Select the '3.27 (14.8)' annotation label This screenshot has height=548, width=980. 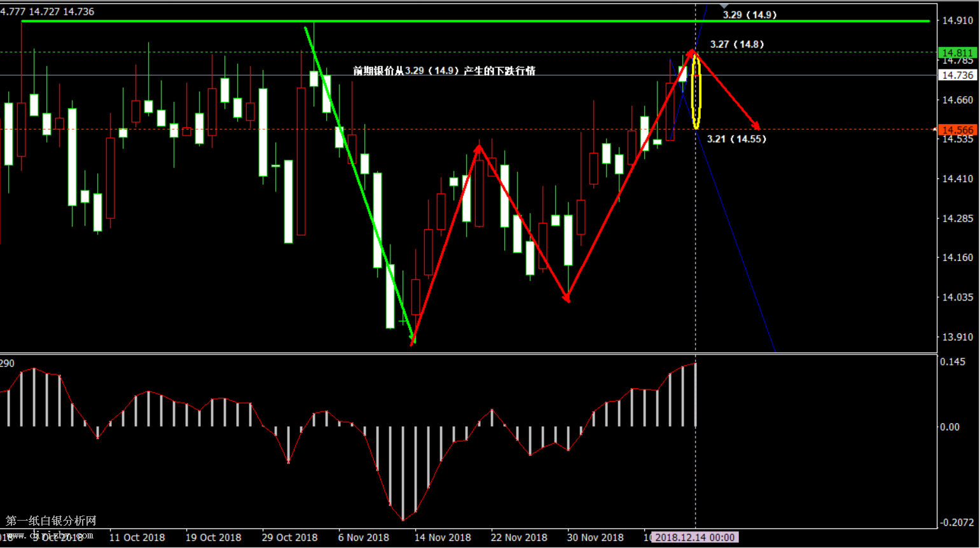[x=736, y=44]
